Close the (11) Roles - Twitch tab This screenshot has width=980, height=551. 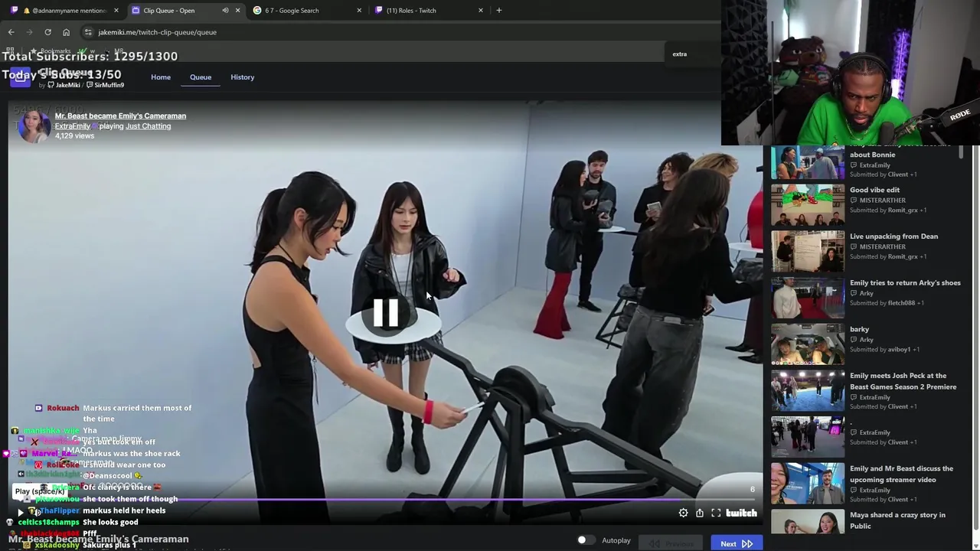tap(481, 11)
